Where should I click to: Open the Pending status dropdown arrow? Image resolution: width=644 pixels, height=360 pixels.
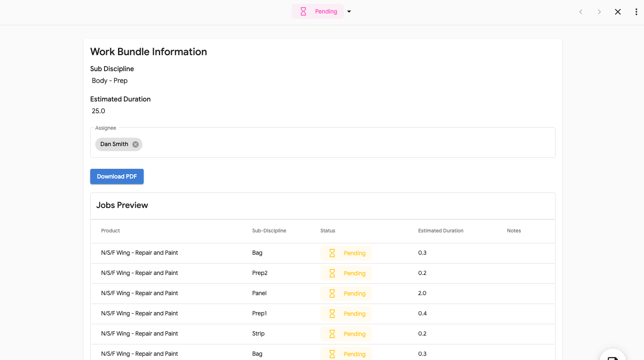point(349,11)
